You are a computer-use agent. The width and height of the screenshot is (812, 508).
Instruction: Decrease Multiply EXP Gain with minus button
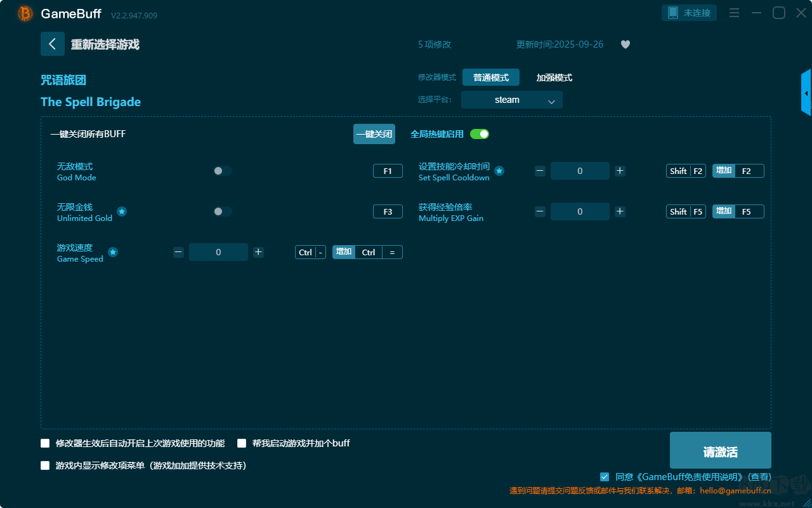540,211
